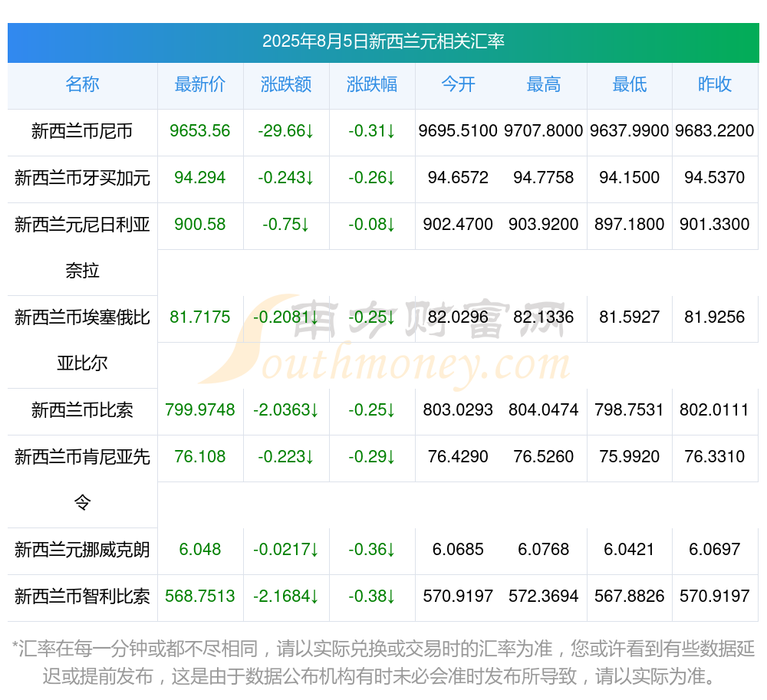The width and height of the screenshot is (767, 700).
Task: Click the latest price 900.58
Action: tap(200, 225)
